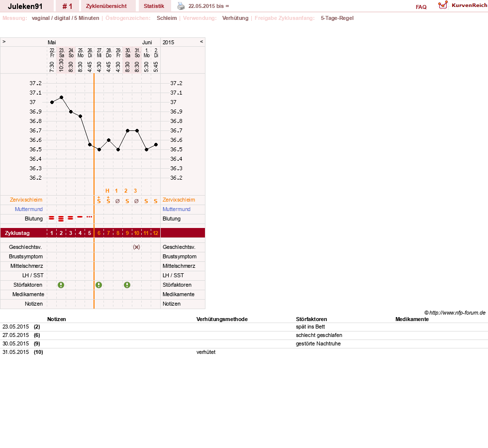Click the 23.05.2015 notes row date
Viewport: 488px width, 448px height.
15,327
